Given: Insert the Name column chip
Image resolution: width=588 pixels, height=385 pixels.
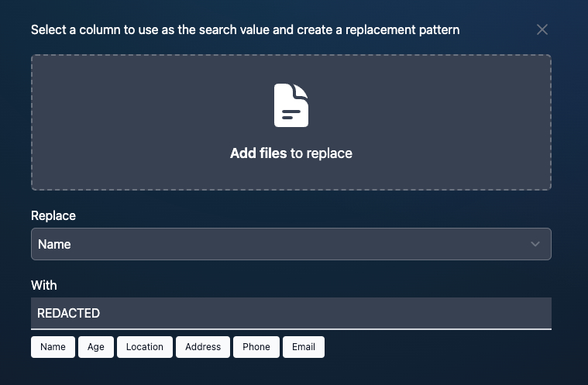Looking at the screenshot, I should [x=53, y=347].
